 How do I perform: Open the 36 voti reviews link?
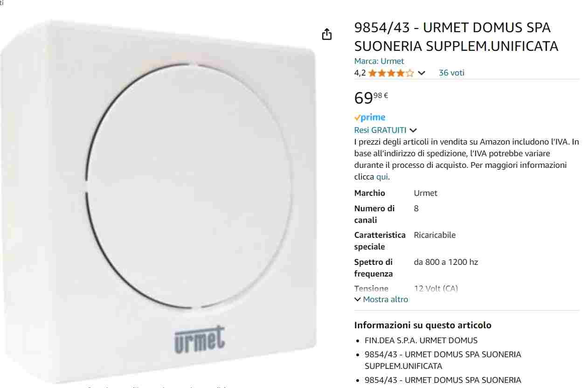coord(451,73)
